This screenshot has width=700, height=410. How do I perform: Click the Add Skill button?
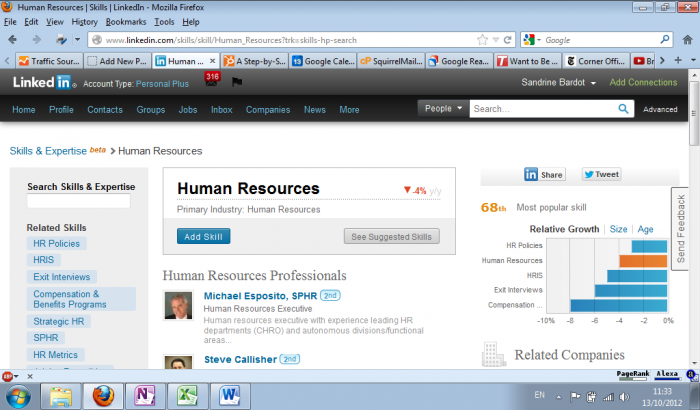coord(204,237)
